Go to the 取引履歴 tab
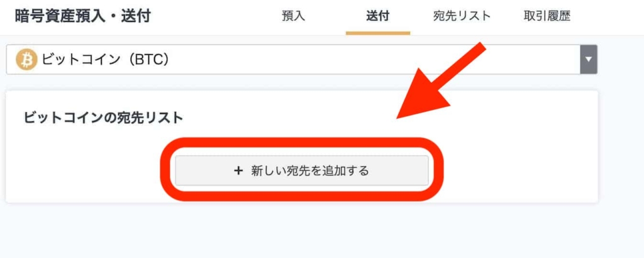 click(x=547, y=16)
